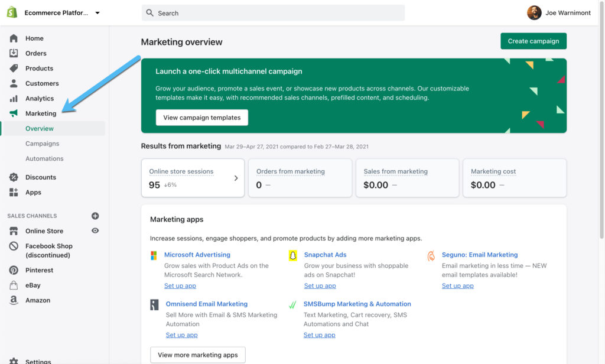Click View more marketing apps button
The image size is (605, 364).
point(198,355)
